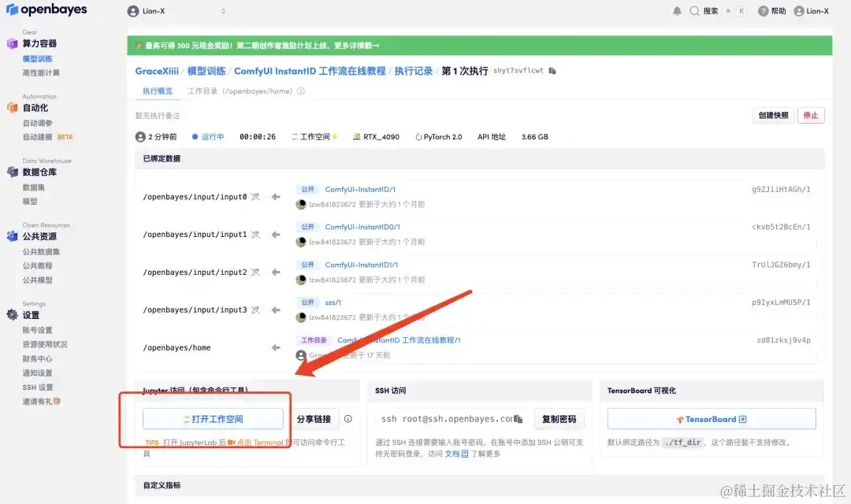Click the green promotion banner

479,46
